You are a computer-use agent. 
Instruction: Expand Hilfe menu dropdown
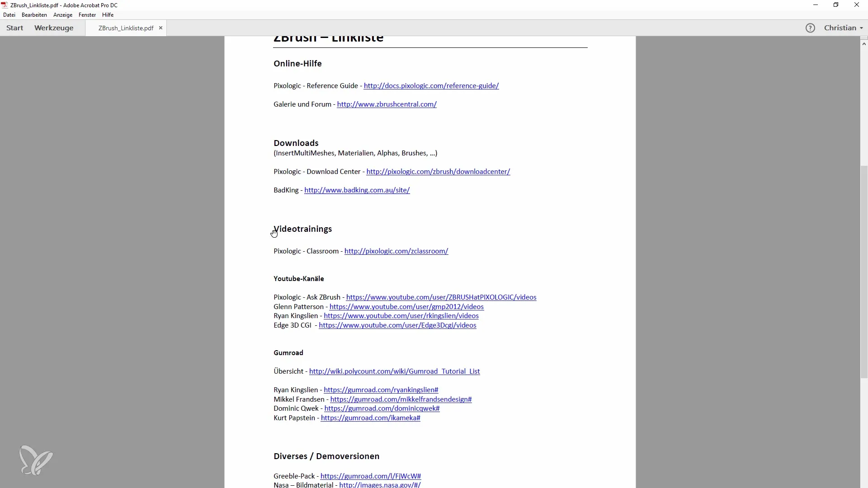click(108, 14)
